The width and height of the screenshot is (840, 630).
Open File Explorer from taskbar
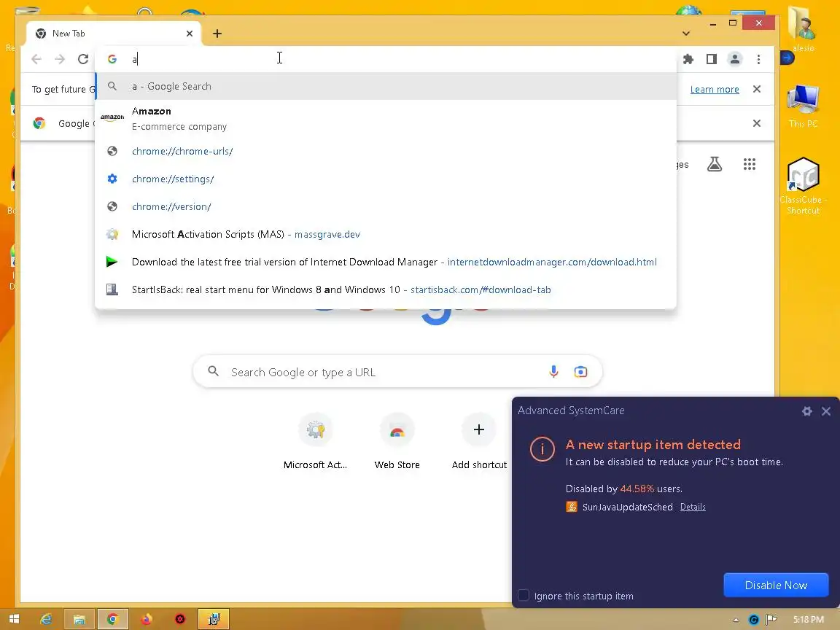pyautogui.click(x=79, y=619)
